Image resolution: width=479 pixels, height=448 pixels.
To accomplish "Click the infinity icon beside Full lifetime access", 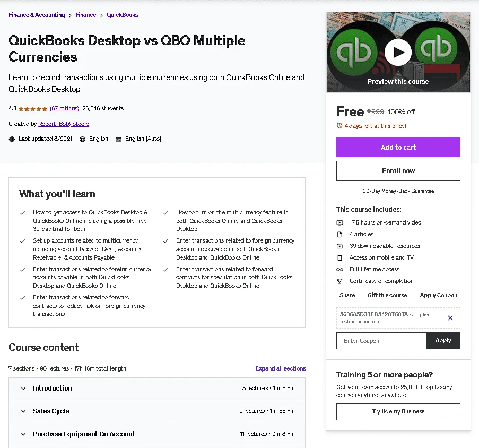I will (x=339, y=270).
